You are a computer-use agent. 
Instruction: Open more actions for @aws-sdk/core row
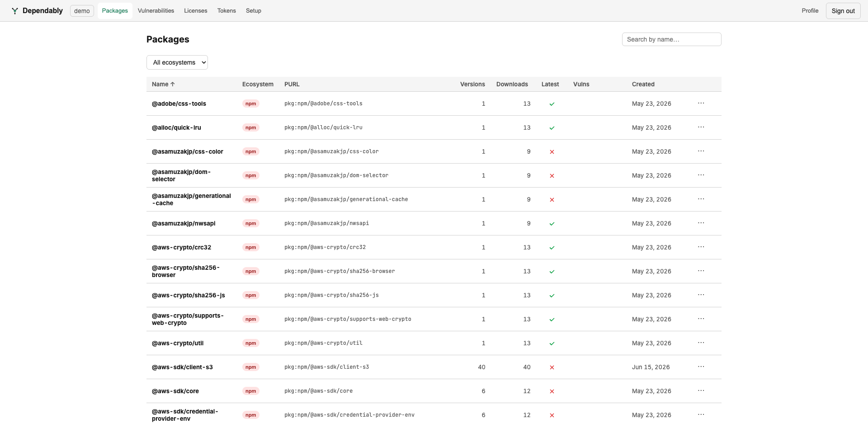coord(701,391)
